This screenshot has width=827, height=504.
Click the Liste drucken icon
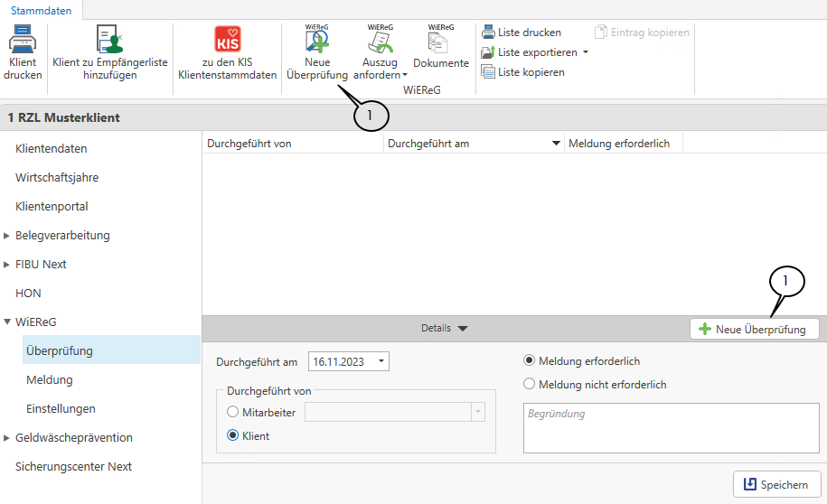click(x=488, y=33)
